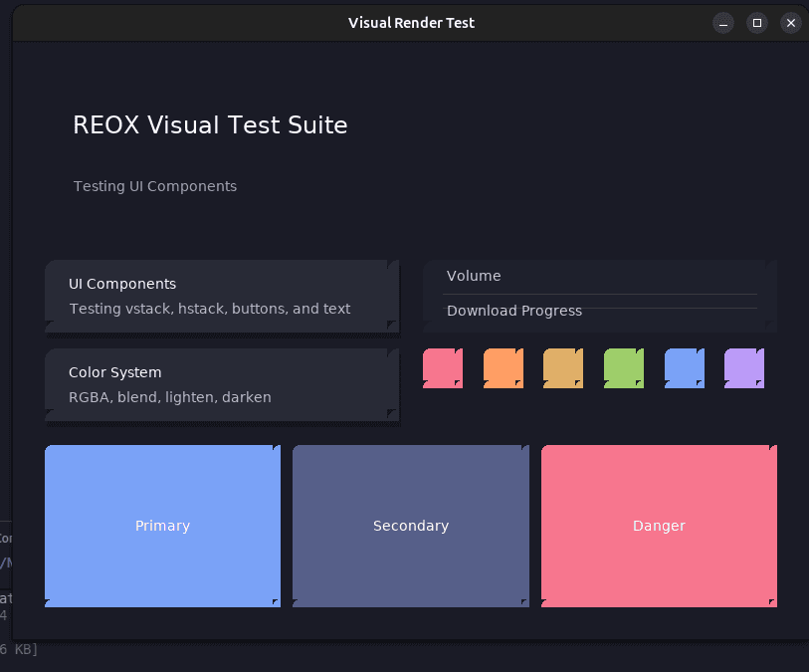This screenshot has height=672, width=809.
Task: Select the orange color swatch
Action: [x=504, y=368]
